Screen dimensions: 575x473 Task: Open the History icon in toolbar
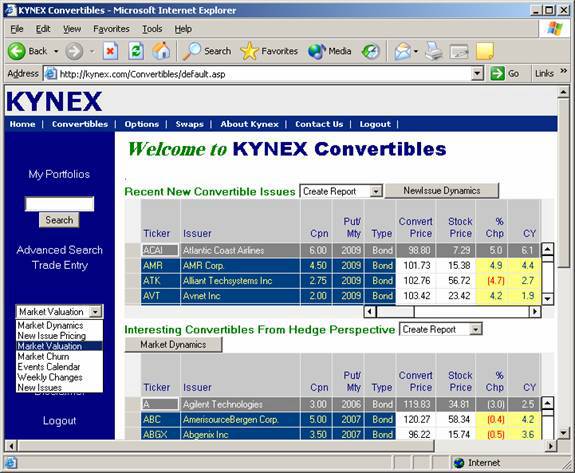click(x=370, y=51)
